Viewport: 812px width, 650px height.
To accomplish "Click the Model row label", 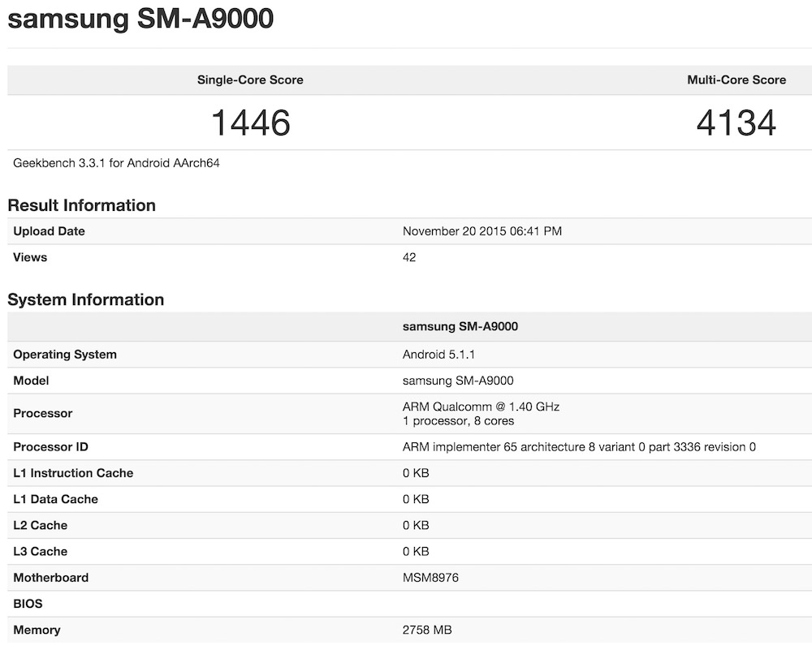I will [31, 381].
